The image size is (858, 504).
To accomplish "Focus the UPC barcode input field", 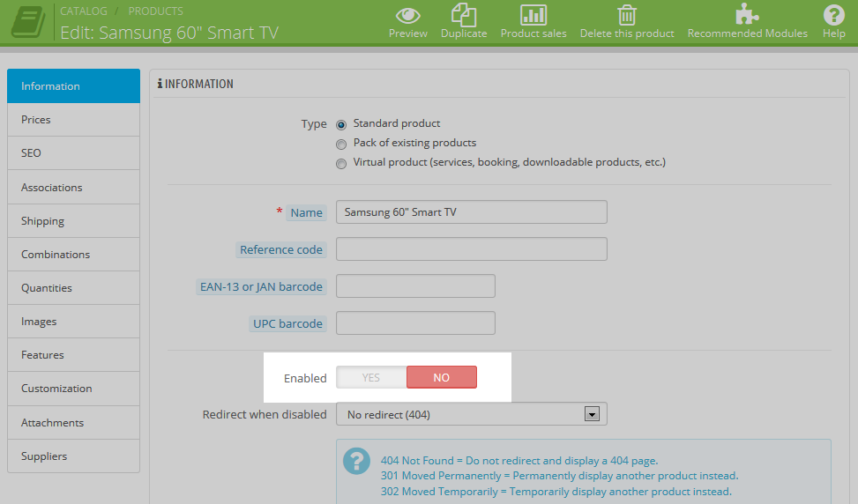I will (416, 323).
